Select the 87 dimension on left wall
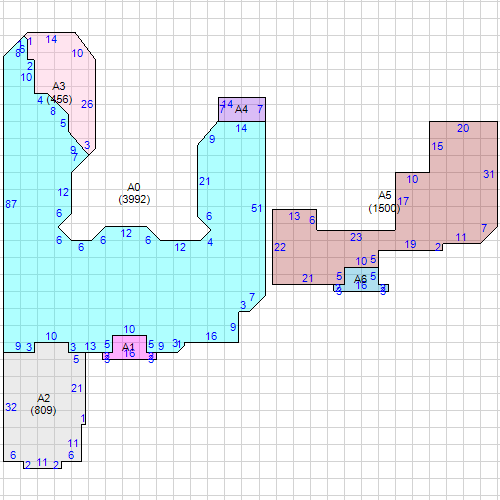Screen dimensions: 500x500 (11, 204)
